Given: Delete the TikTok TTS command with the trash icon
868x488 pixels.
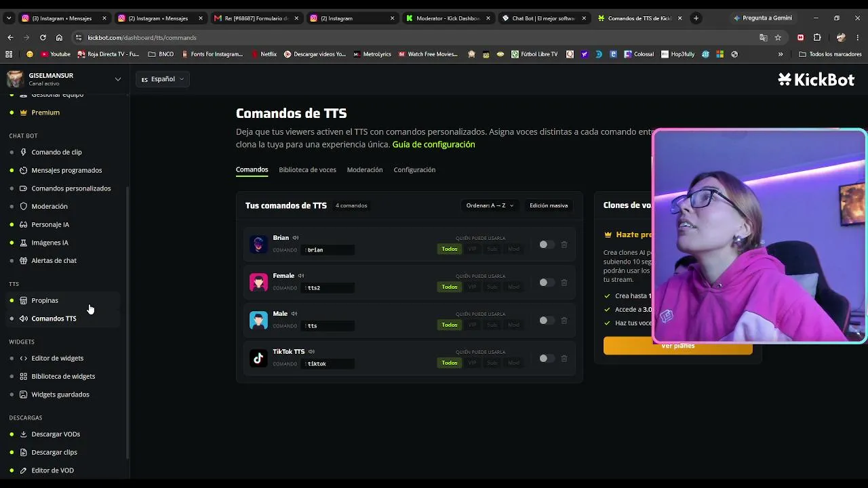Looking at the screenshot, I should click(x=564, y=359).
